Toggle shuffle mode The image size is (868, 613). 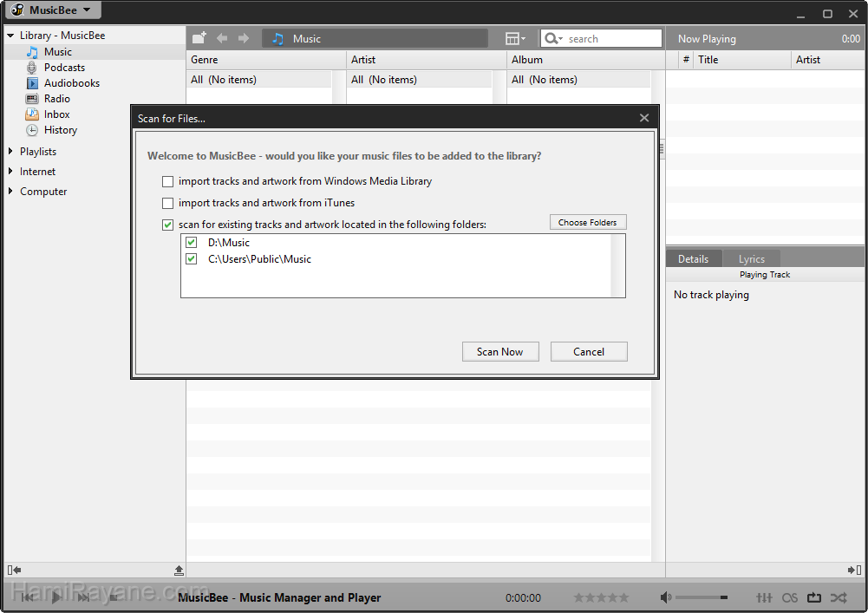[x=839, y=597]
